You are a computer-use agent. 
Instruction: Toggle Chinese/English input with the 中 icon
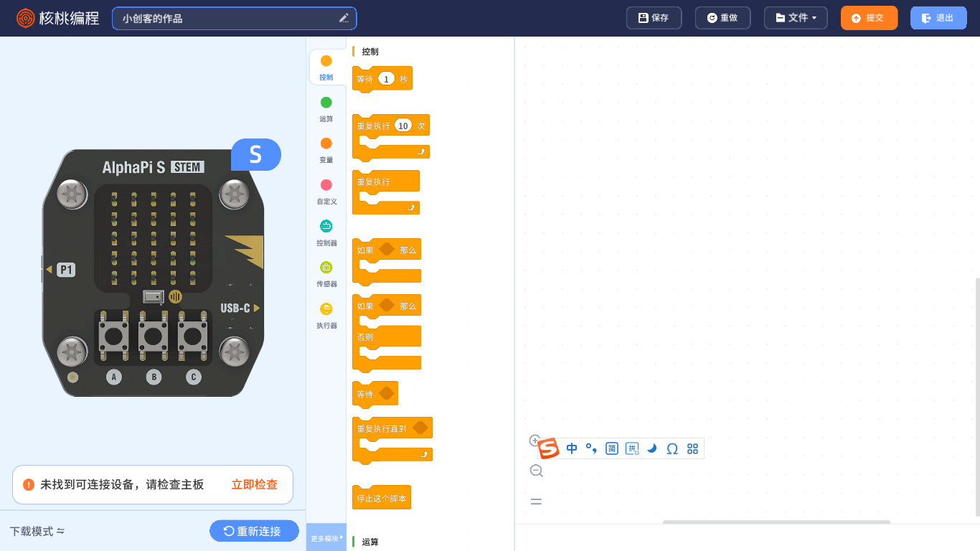[570, 448]
